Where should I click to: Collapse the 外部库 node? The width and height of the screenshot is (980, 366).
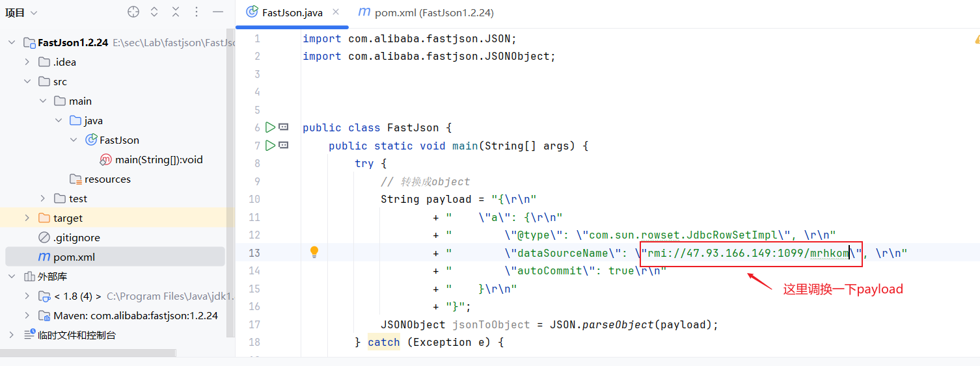(11, 276)
